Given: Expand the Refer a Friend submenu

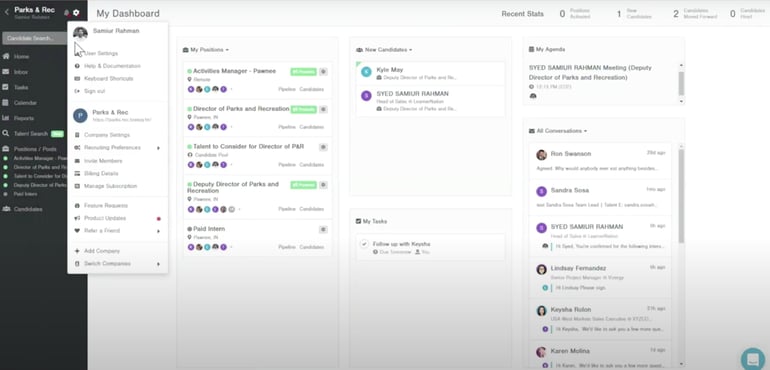Looking at the screenshot, I should 117,231.
